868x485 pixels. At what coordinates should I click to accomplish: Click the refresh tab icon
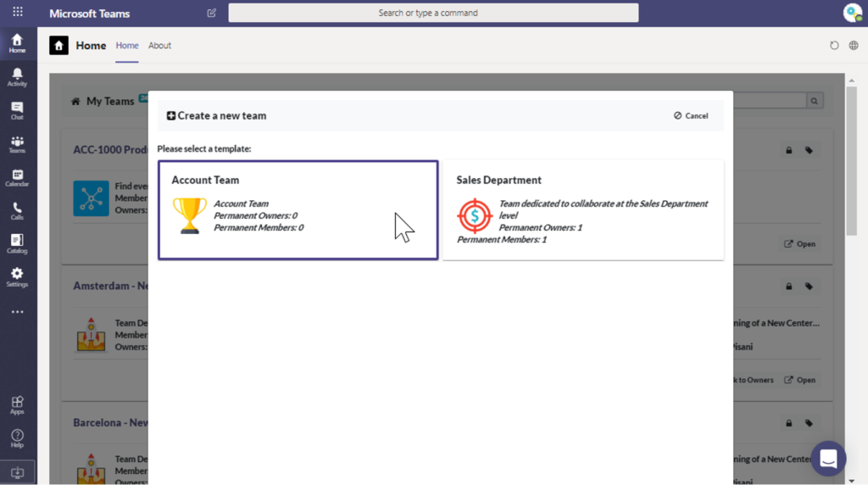pyautogui.click(x=834, y=46)
